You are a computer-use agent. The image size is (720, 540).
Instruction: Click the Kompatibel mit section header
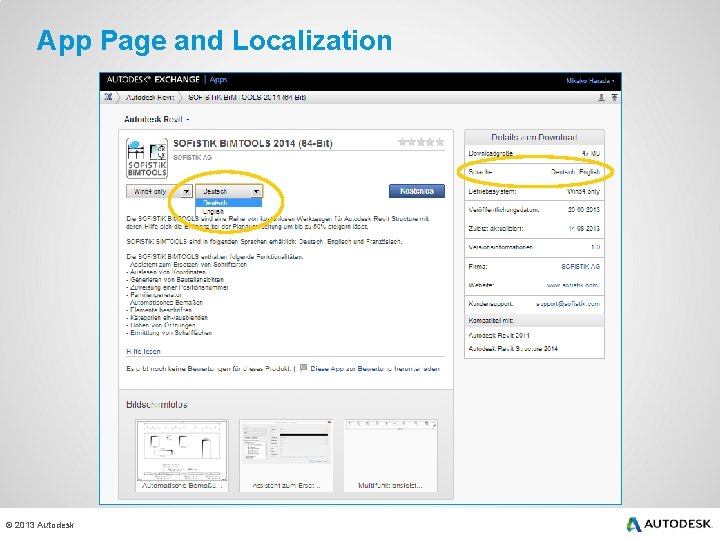point(534,321)
